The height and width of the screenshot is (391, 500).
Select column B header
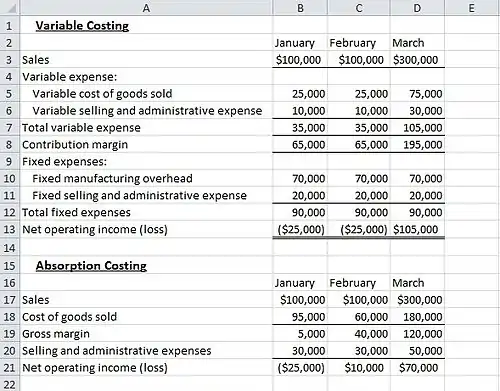(x=300, y=7)
